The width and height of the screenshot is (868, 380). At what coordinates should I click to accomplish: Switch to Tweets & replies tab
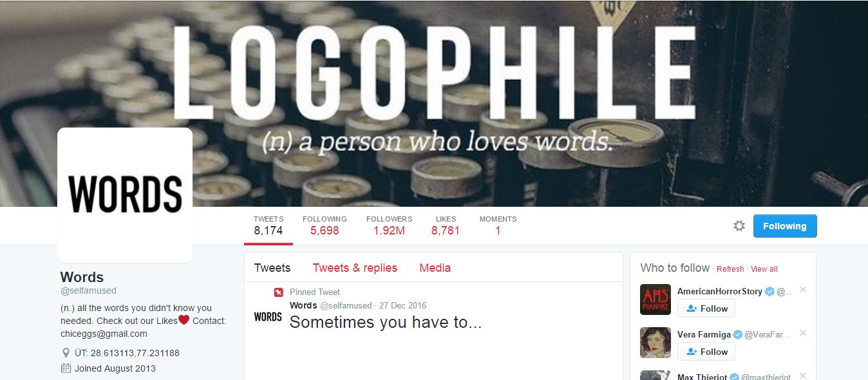[x=355, y=268]
